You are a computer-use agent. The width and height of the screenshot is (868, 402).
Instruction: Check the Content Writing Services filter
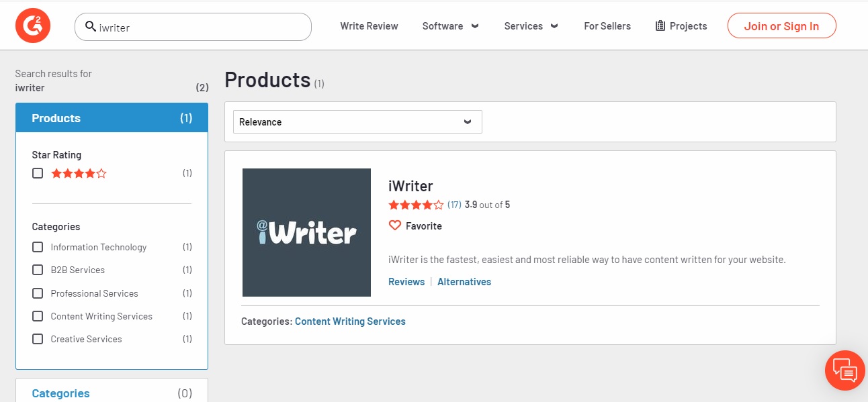(38, 316)
